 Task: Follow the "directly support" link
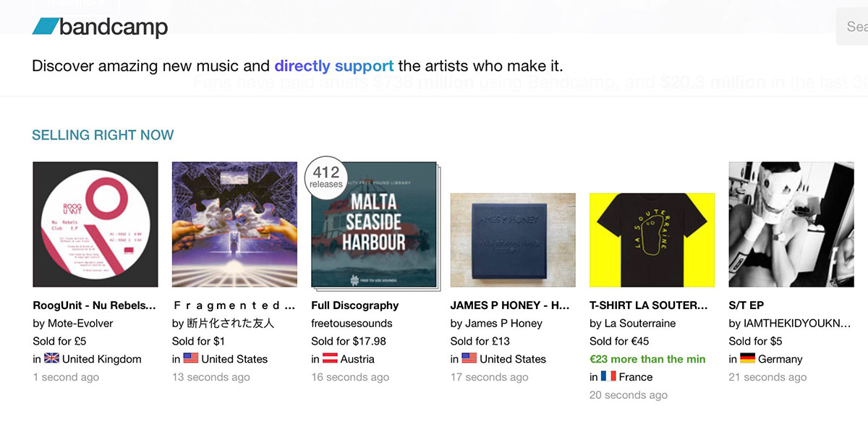[x=334, y=66]
